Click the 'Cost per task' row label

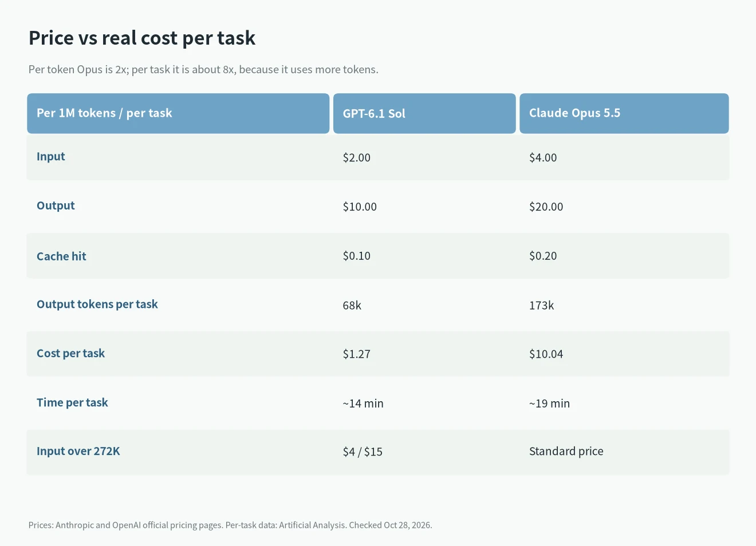click(71, 354)
